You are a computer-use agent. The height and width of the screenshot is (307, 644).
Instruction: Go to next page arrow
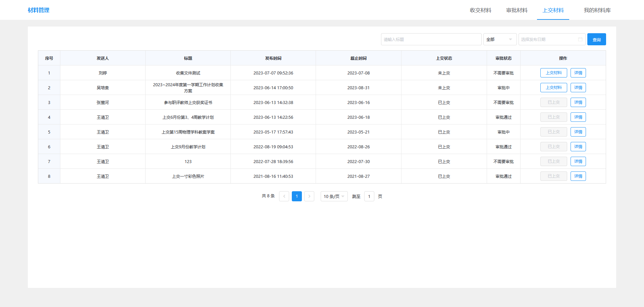tap(309, 196)
